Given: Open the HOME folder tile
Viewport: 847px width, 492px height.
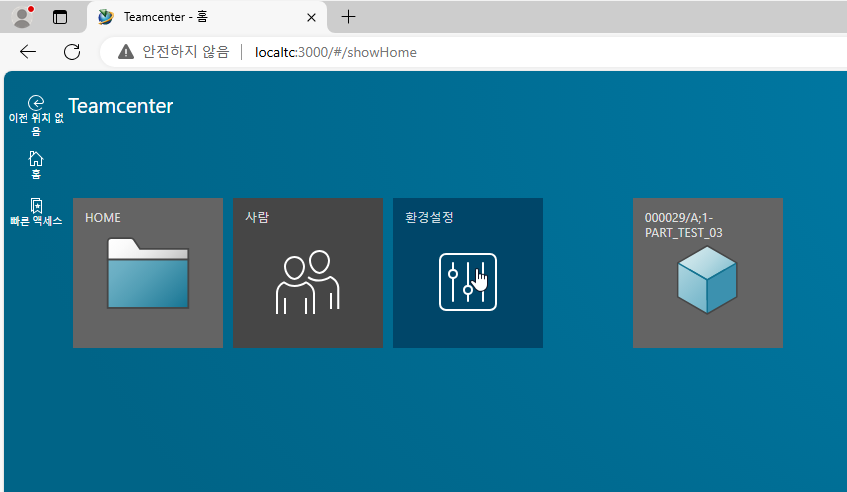Looking at the screenshot, I should click(x=148, y=273).
